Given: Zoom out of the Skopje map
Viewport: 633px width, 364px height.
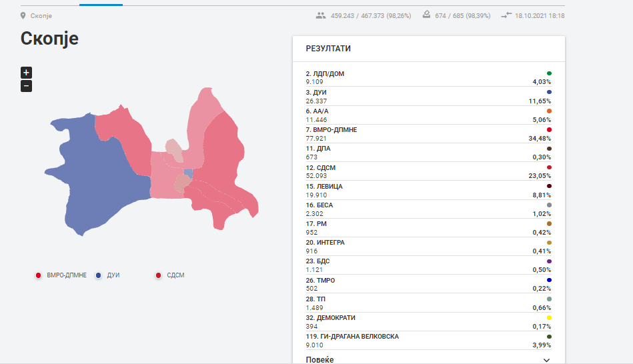Looking at the screenshot, I should tap(26, 86).
